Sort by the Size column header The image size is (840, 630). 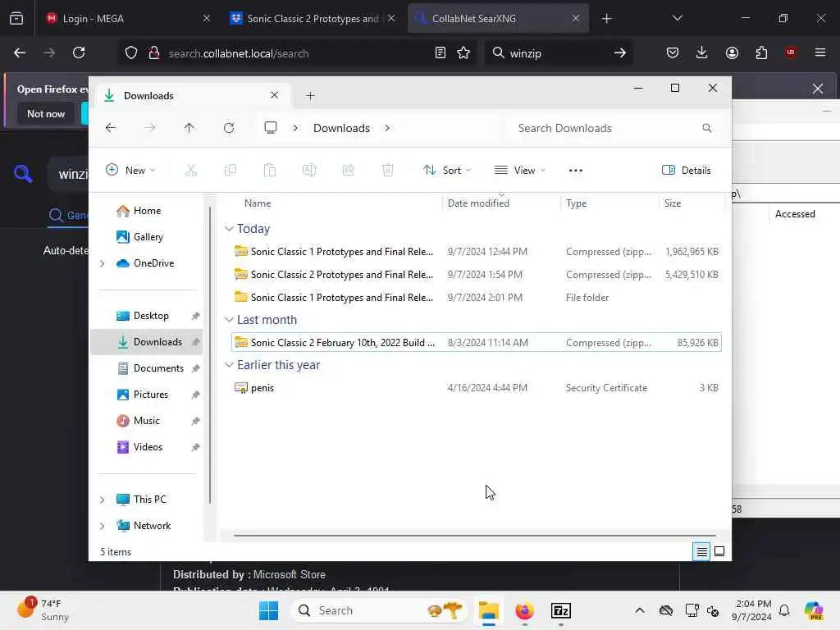[x=691, y=203]
